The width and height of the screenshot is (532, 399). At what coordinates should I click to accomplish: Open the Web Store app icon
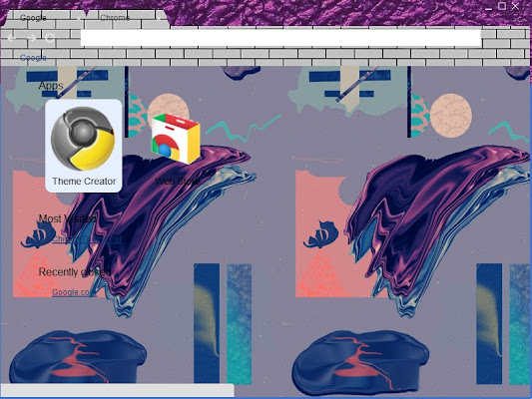coord(176,139)
